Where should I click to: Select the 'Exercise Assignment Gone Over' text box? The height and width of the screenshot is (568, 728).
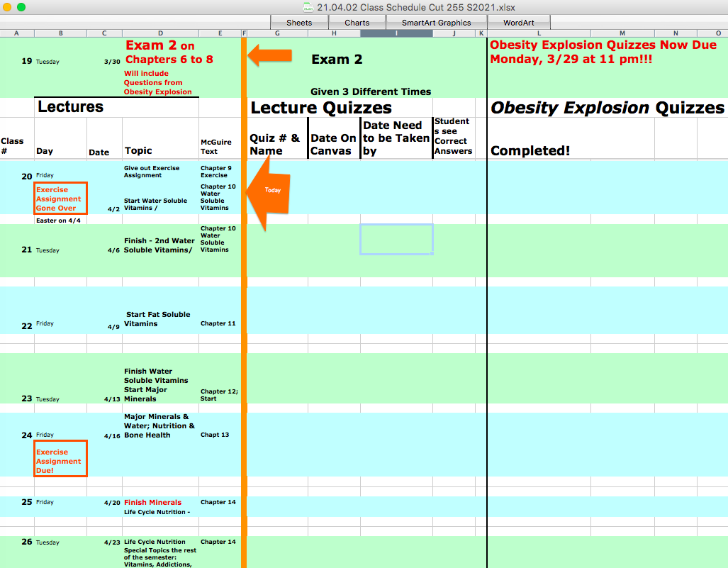click(x=60, y=199)
